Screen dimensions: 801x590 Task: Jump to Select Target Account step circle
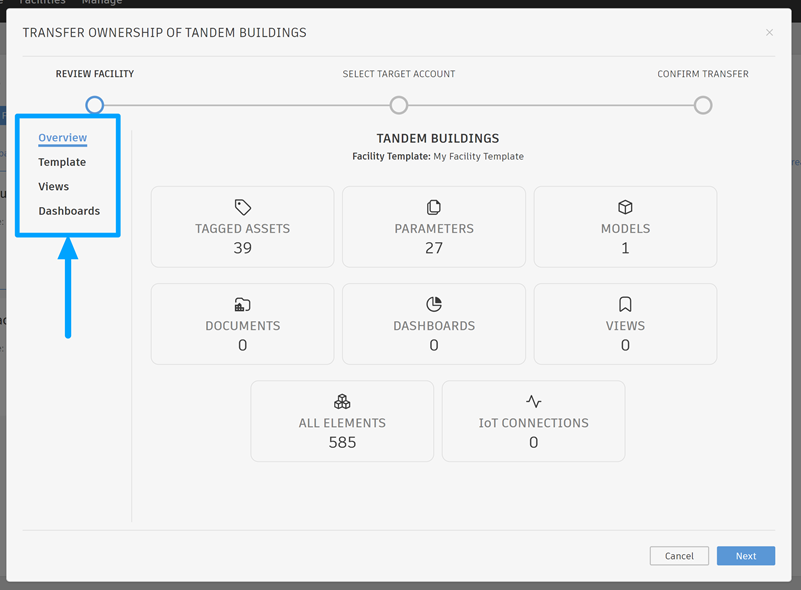(x=399, y=105)
